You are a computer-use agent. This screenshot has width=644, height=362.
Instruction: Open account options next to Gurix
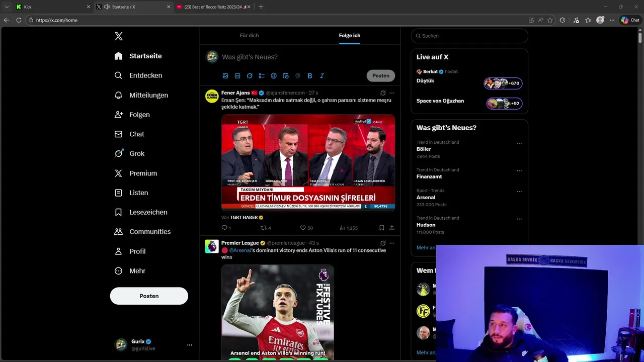[190, 345]
